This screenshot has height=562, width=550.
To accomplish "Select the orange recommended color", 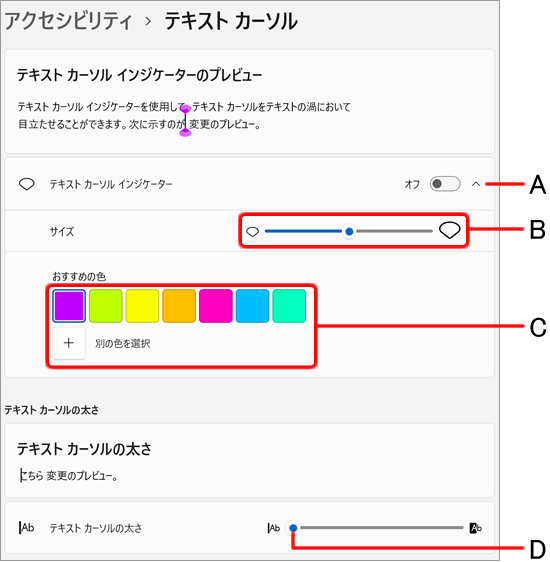I will (x=179, y=306).
